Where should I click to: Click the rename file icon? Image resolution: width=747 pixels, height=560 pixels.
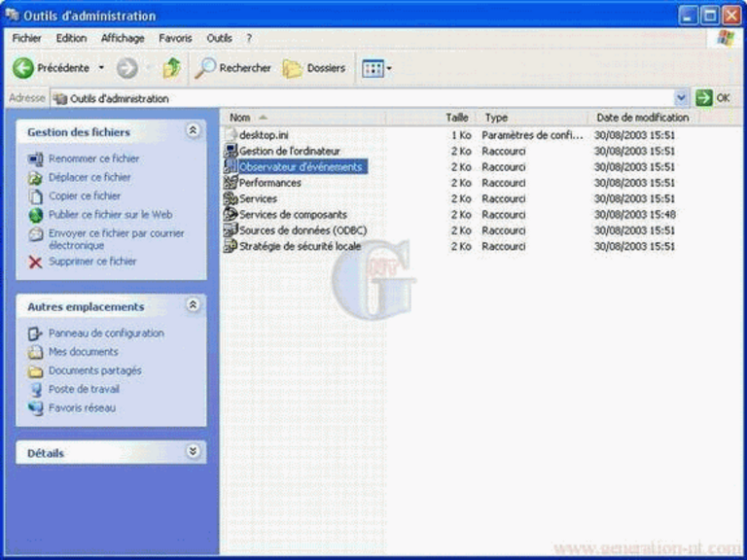click(35, 159)
